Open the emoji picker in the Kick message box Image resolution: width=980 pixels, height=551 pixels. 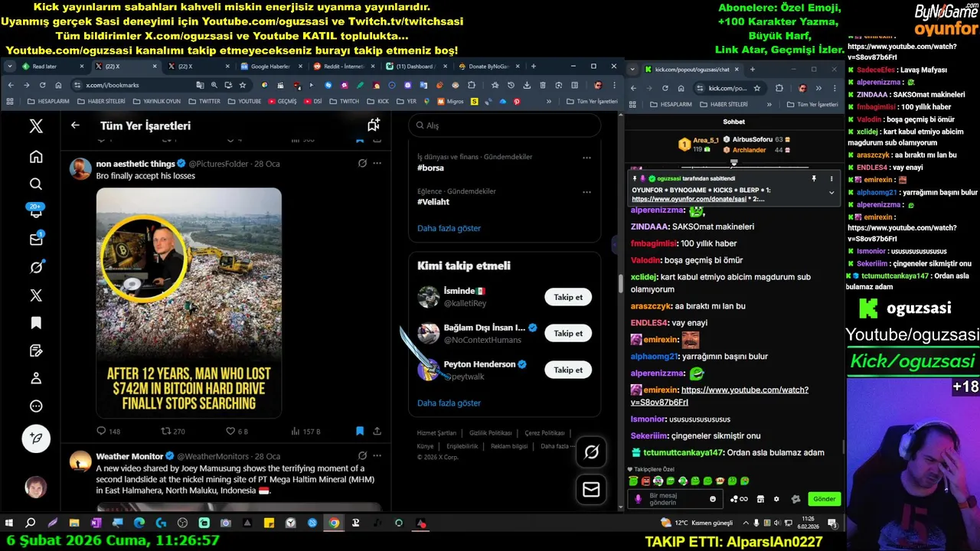[x=713, y=499]
